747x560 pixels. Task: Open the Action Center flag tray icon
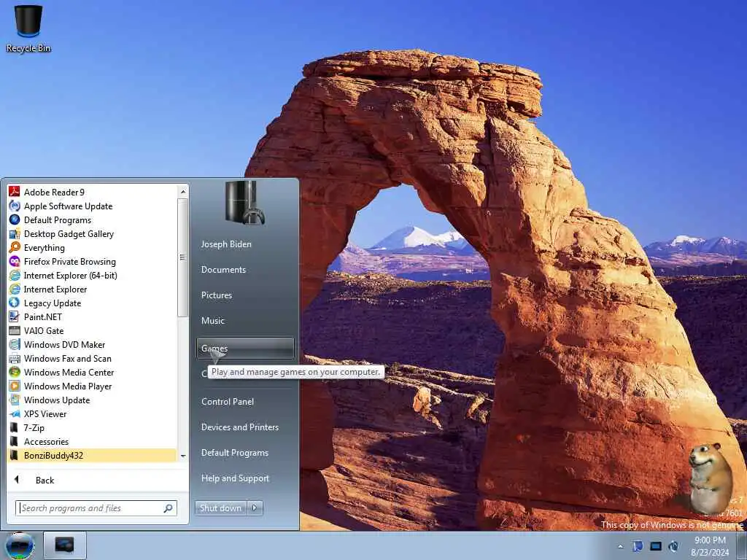tap(638, 546)
